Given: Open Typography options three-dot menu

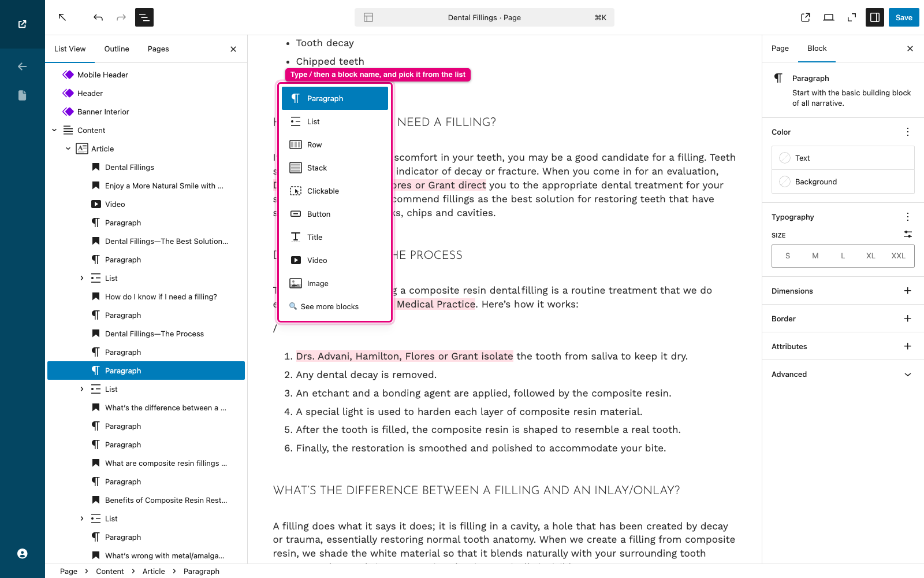Looking at the screenshot, I should pyautogui.click(x=908, y=217).
